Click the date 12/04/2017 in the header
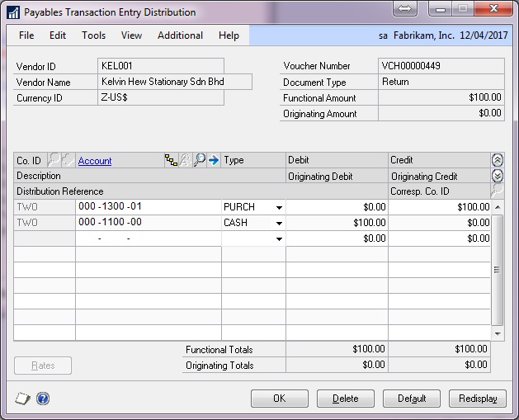 [x=484, y=35]
